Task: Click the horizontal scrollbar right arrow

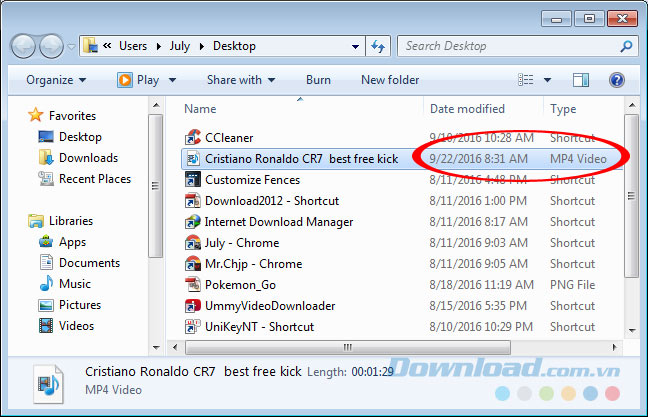Action: pos(614,347)
